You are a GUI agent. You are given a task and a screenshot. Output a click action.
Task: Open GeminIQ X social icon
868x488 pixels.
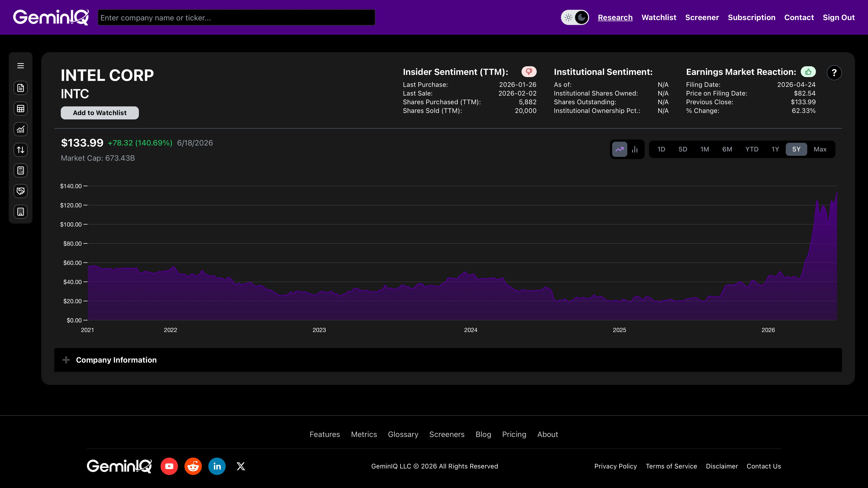241,466
